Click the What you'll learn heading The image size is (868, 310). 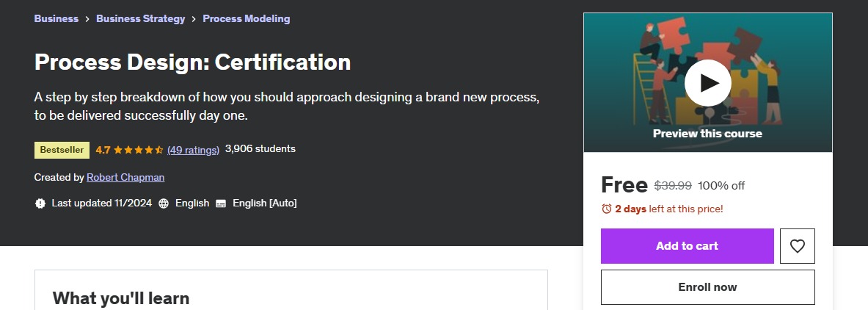[121, 298]
